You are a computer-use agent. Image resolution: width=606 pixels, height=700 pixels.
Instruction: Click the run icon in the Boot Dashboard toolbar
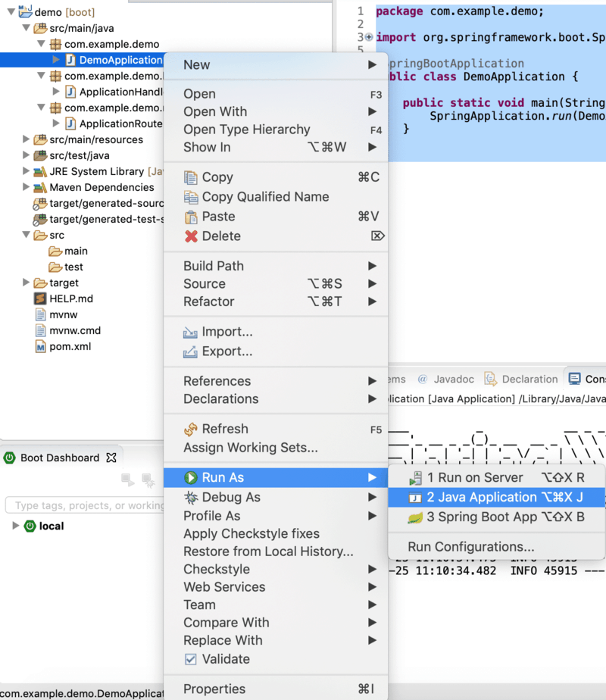[x=127, y=480]
